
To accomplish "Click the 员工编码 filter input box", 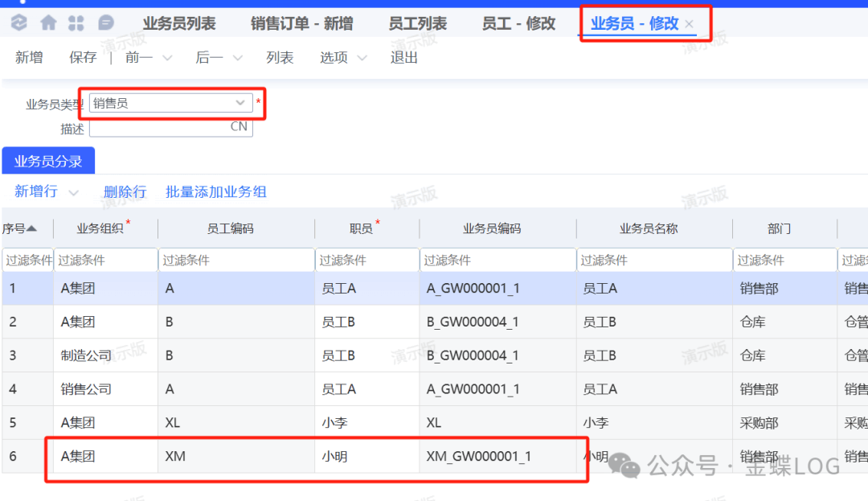I will coord(235,261).
